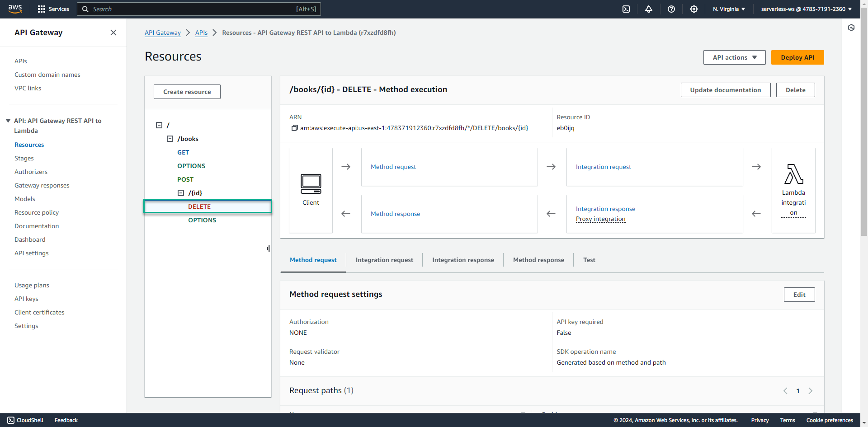
Task: Open CloudShell from top bar icon
Action: (x=626, y=9)
